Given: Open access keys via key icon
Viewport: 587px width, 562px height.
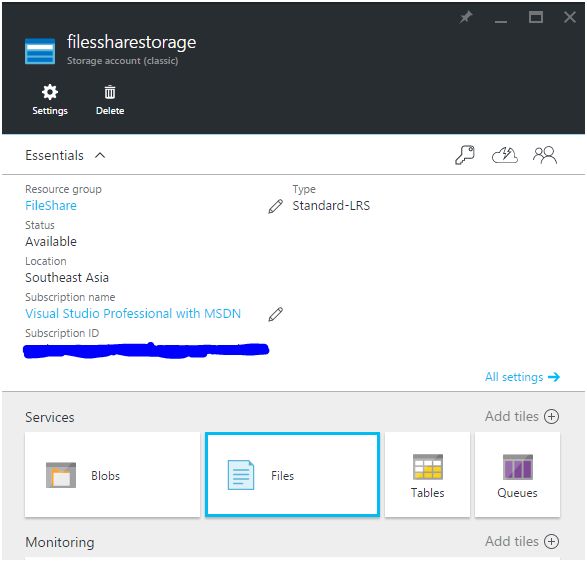Looking at the screenshot, I should click(x=465, y=155).
